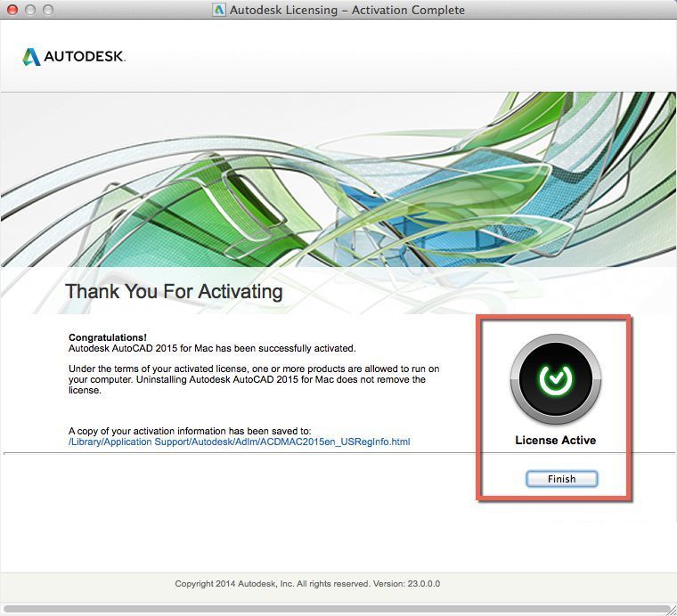Click the window title 'Activation Complete'

[x=408, y=10]
